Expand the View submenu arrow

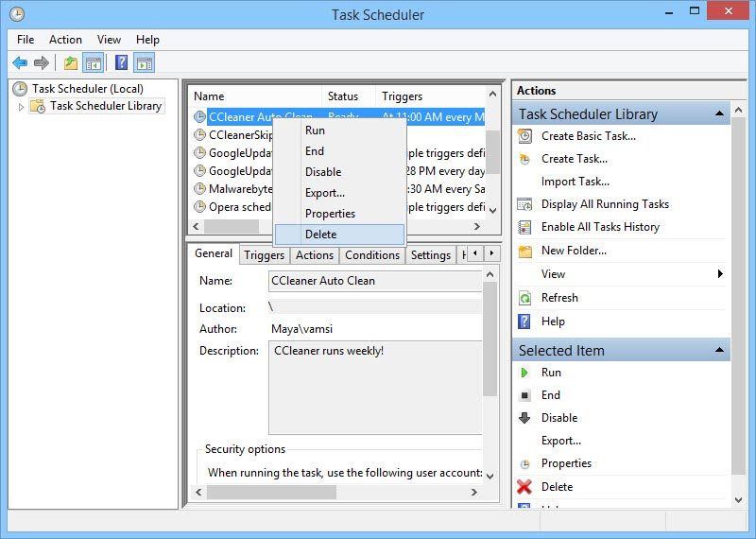720,274
